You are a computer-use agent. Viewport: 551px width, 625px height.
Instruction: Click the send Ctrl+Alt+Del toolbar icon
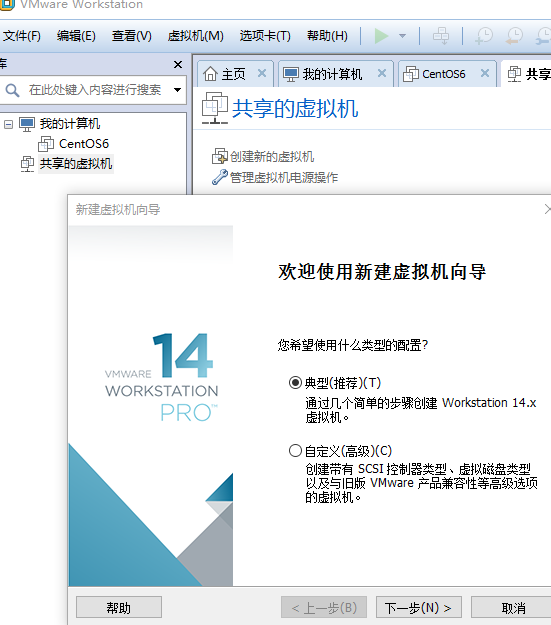pyautogui.click(x=441, y=36)
